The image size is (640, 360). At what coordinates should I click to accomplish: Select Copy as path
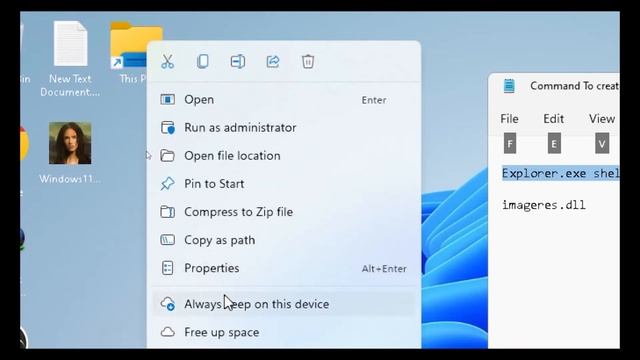point(284,240)
